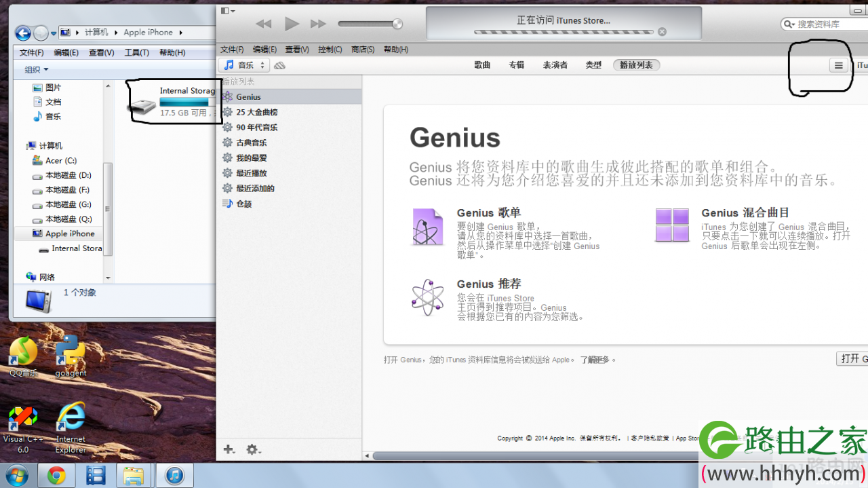Open iTunes 文件(F) menu
868x488 pixels.
(232, 50)
